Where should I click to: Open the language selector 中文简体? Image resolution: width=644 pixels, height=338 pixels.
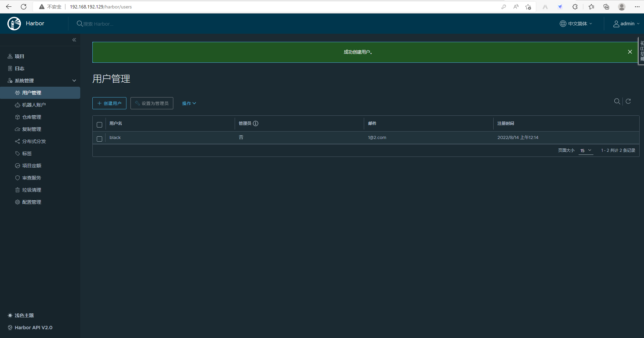(x=576, y=23)
